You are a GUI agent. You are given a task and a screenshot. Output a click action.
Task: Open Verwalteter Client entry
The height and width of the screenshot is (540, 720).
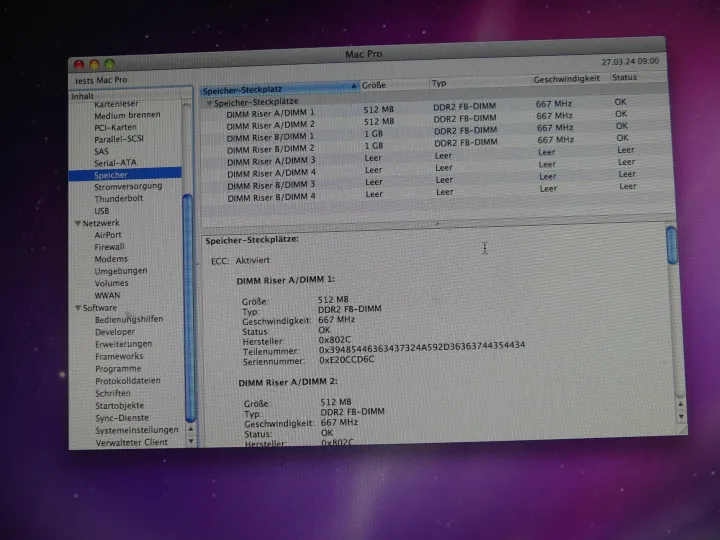click(x=132, y=443)
